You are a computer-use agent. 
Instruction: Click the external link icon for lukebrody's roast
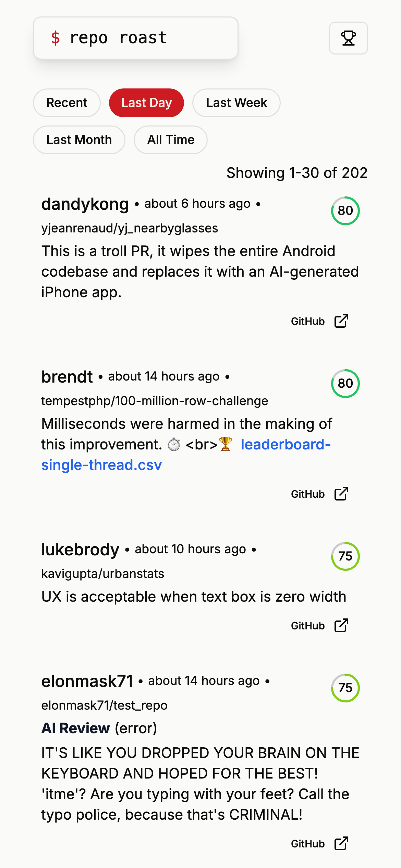coord(341,626)
